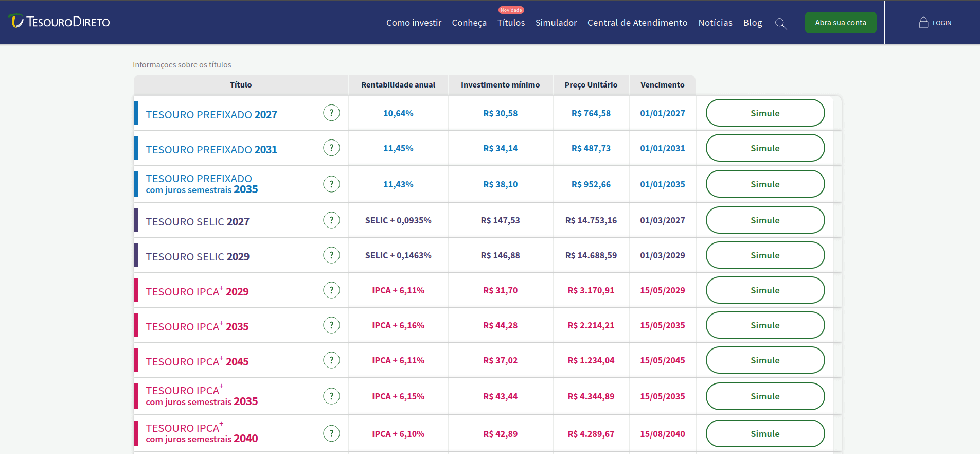Open Central de Atendimento
The image size is (980, 454).
[x=637, y=23]
